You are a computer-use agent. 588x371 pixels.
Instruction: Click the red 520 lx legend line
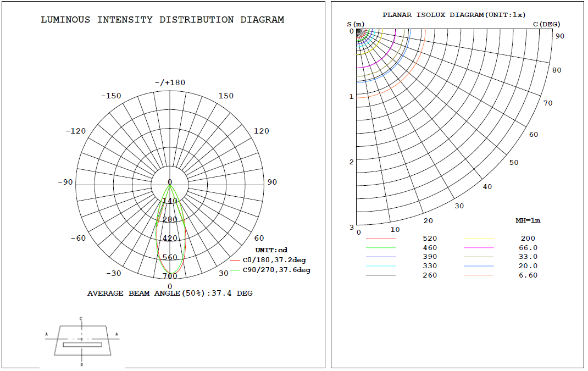[x=381, y=239]
